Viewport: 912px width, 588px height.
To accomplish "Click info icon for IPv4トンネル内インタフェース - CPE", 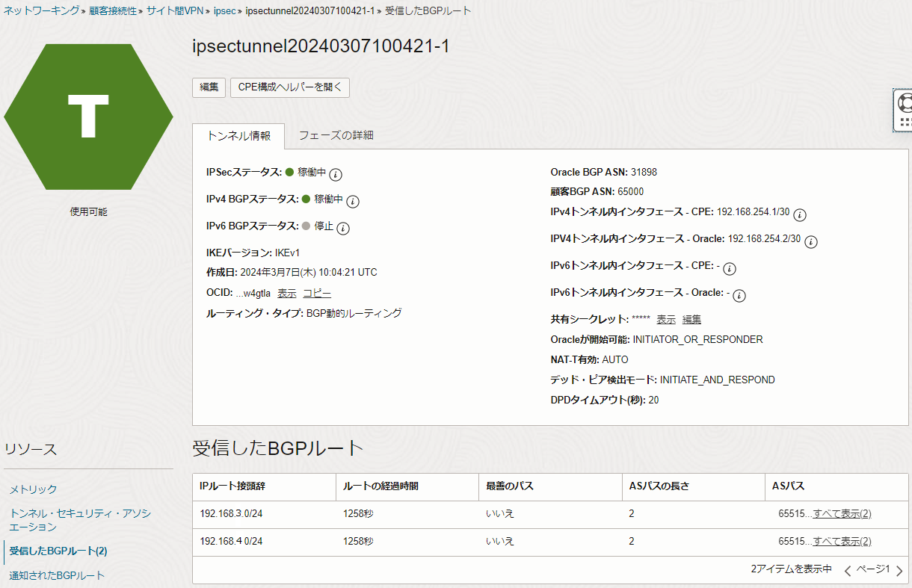I will tap(799, 214).
